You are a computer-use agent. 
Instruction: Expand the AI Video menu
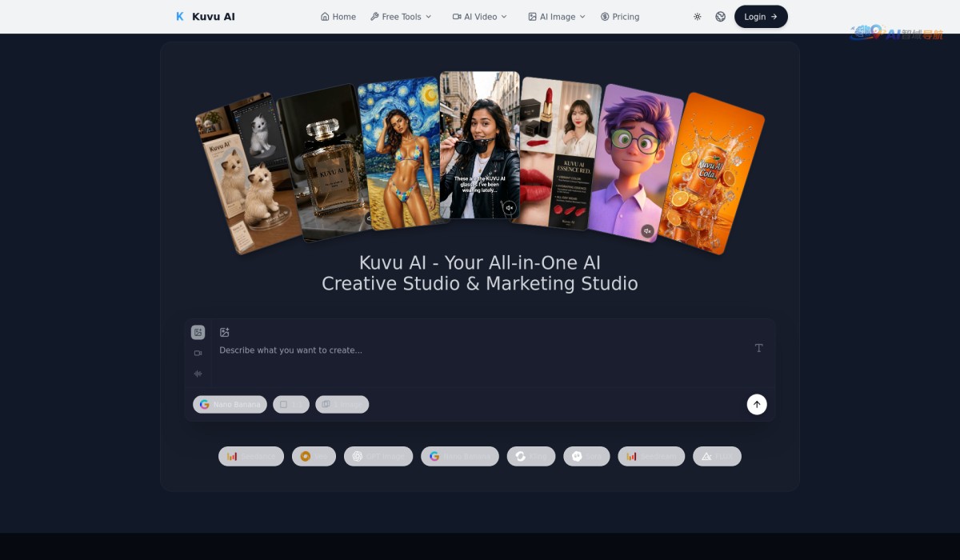480,16
